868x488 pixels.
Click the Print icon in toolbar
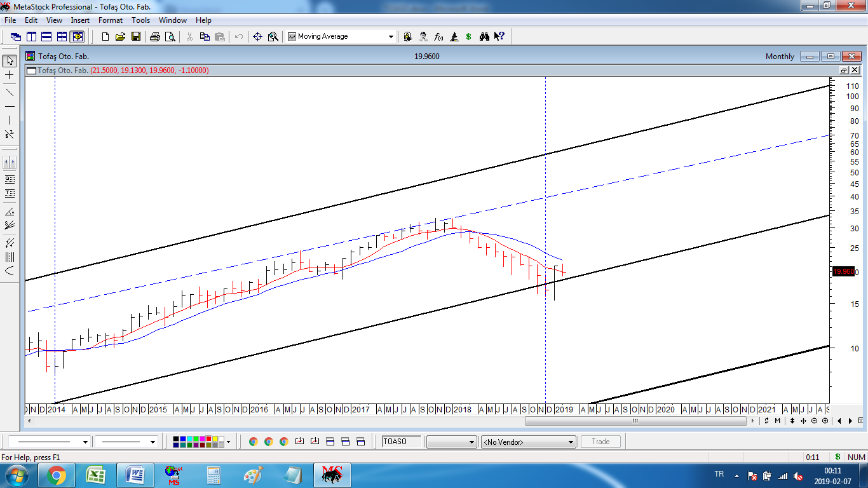pyautogui.click(x=155, y=37)
